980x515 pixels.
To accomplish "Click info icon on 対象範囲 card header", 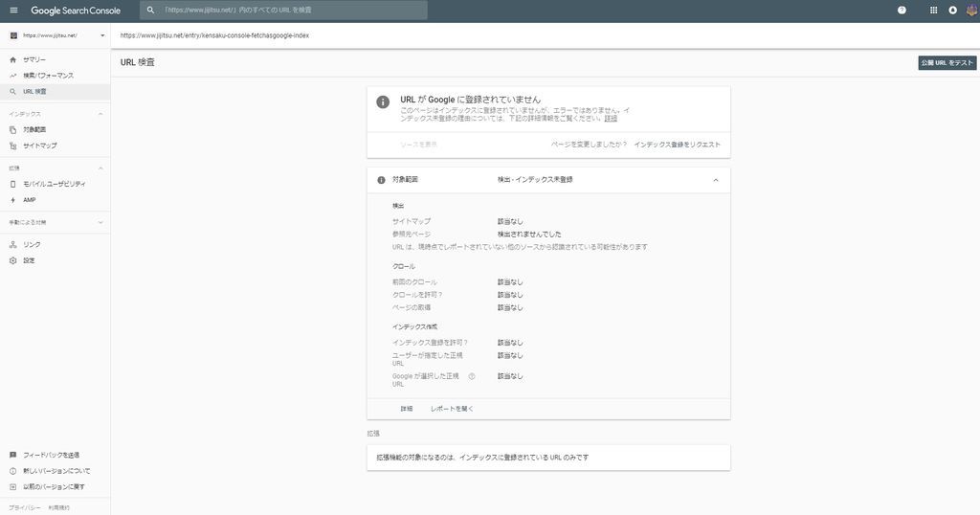I will (x=381, y=180).
